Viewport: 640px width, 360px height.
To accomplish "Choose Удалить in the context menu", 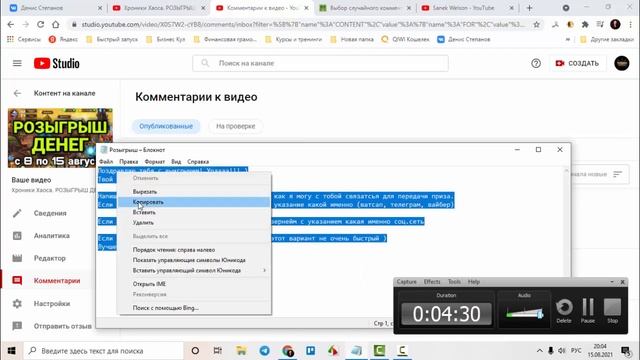I will 194,222.
